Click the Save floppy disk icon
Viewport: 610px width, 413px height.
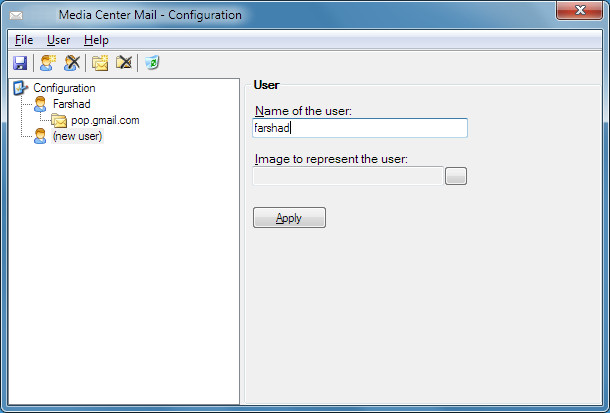[20, 63]
